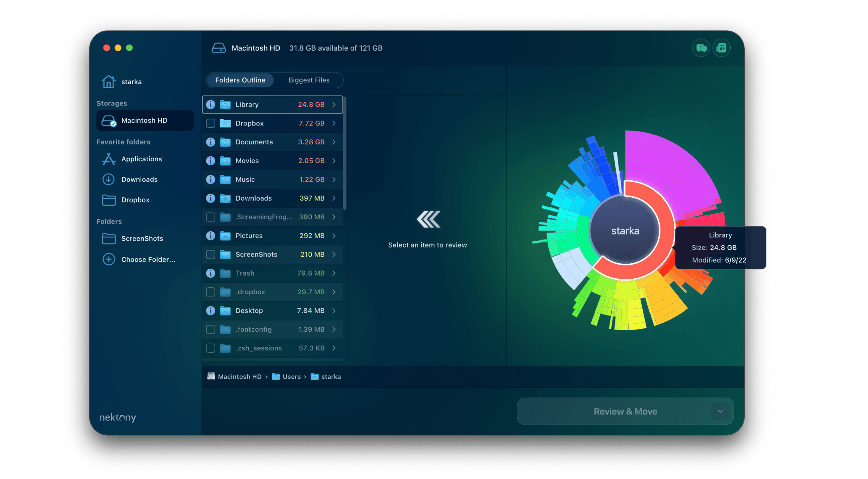868x479 pixels.
Task: Click the Choose Folder... button
Action: click(147, 259)
